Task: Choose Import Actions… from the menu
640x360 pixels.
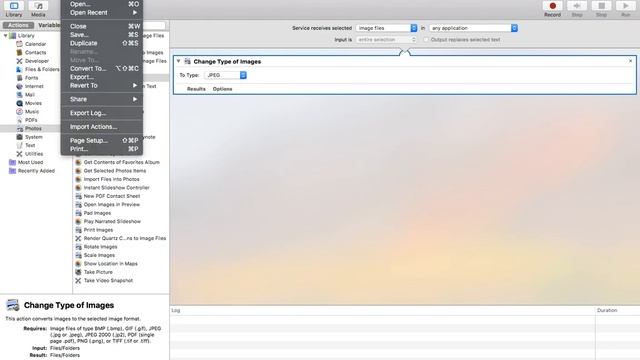Action: click(x=102, y=127)
